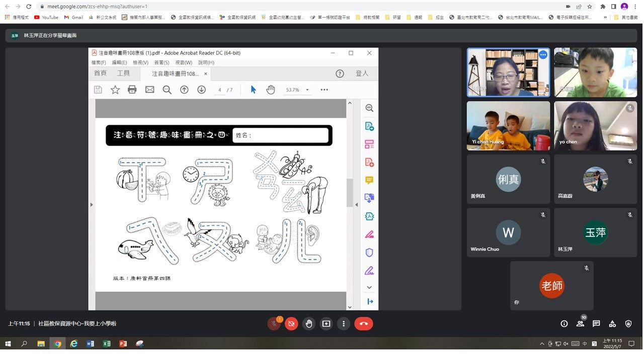644x362 pixels.
Task: Open more options three-dot menu in call bar
Action: (344, 324)
